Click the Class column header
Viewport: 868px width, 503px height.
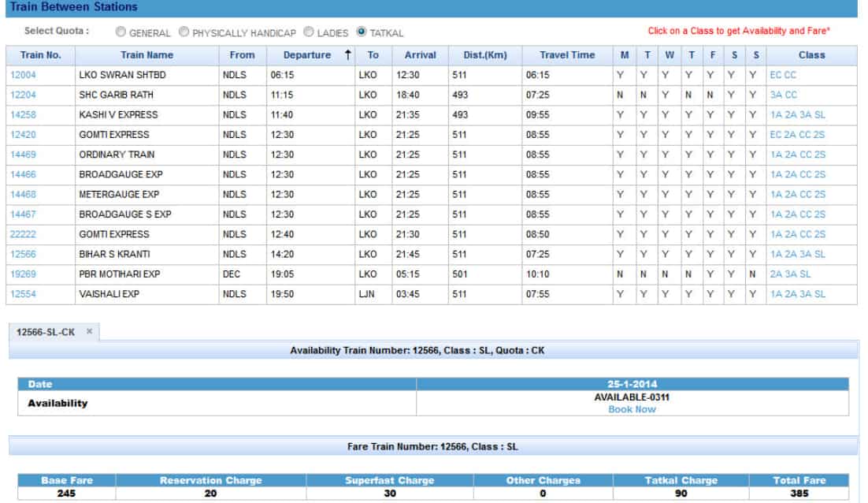[x=811, y=55]
